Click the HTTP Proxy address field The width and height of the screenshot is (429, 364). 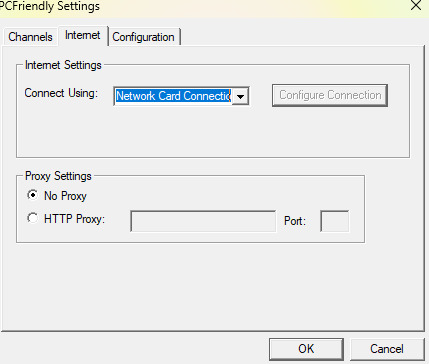(x=203, y=221)
